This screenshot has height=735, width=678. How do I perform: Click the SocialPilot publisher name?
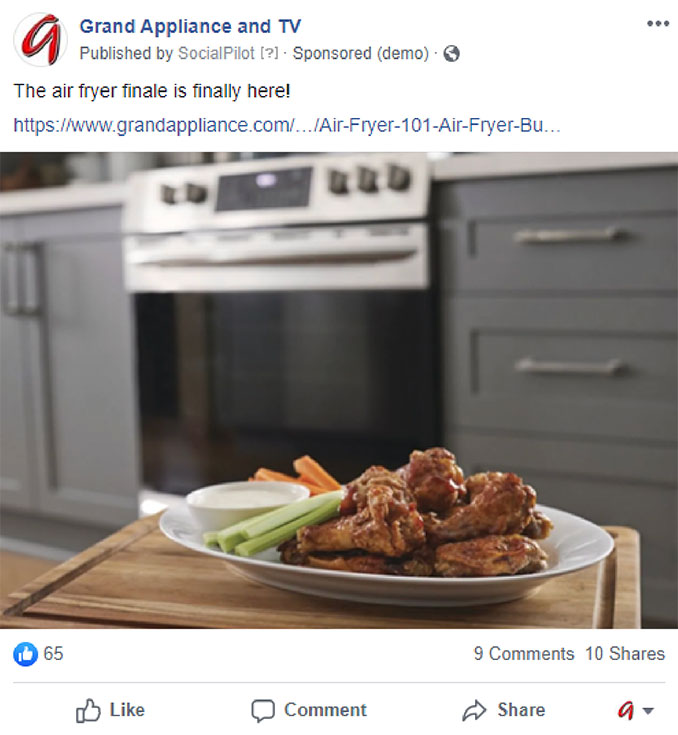click(217, 53)
